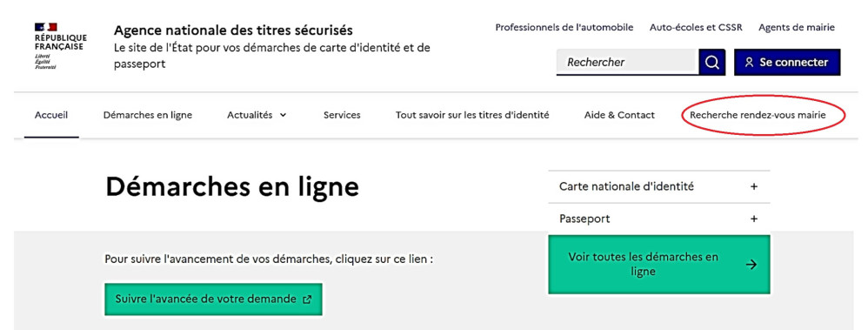
Task: Open Démarches en ligne menu item
Action: (x=148, y=115)
